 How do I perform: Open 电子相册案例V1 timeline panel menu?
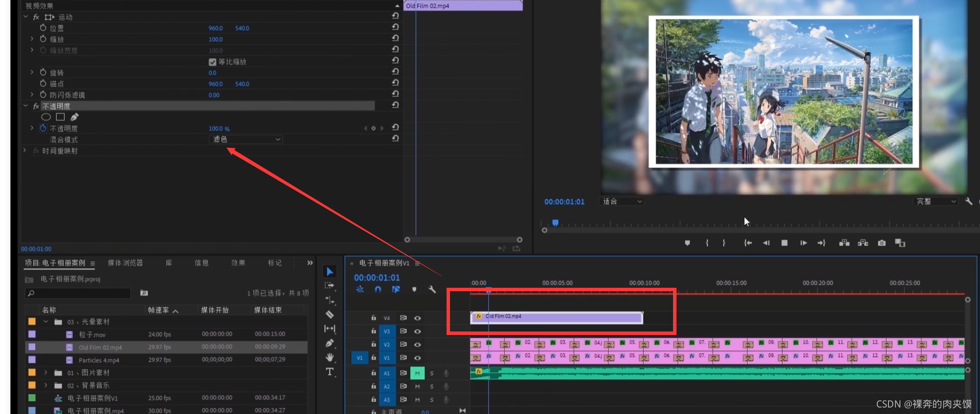417,263
